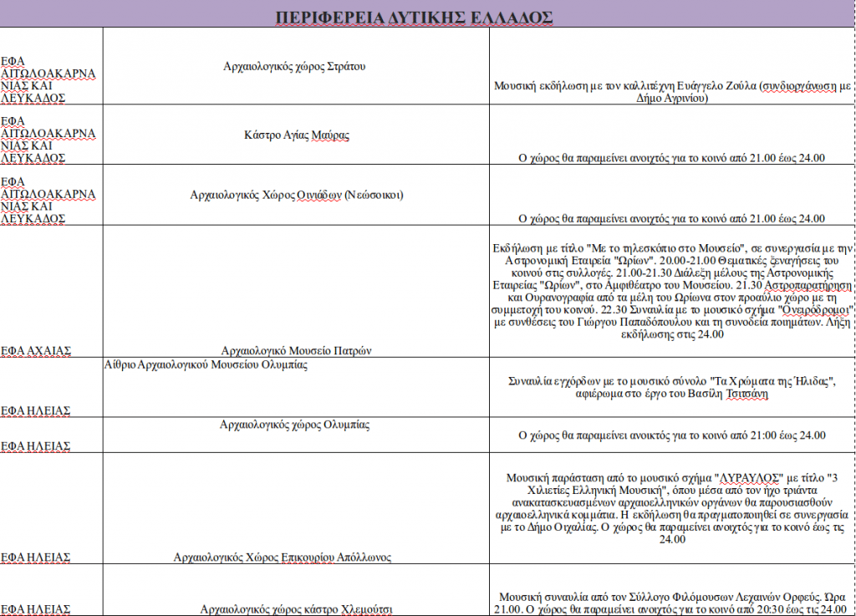
Task: Click the Αρχαιολογικό Μουσείο Πατρών cell
Action: click(x=296, y=349)
